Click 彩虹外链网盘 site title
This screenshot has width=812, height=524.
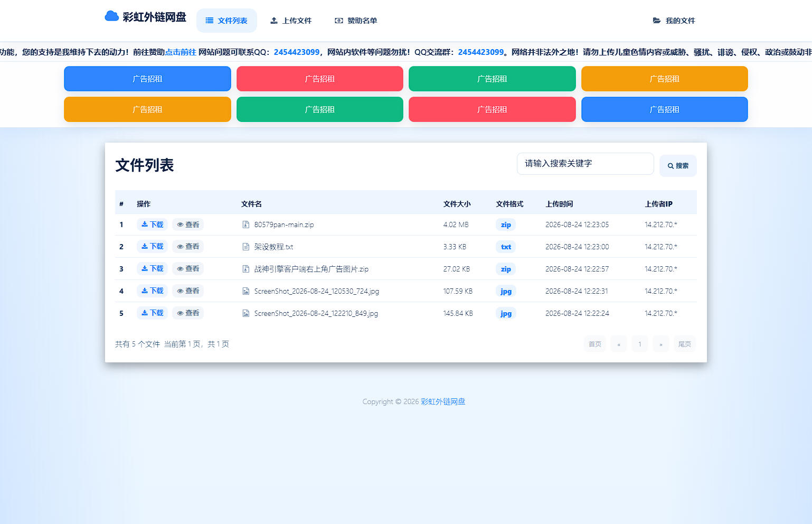pos(154,17)
